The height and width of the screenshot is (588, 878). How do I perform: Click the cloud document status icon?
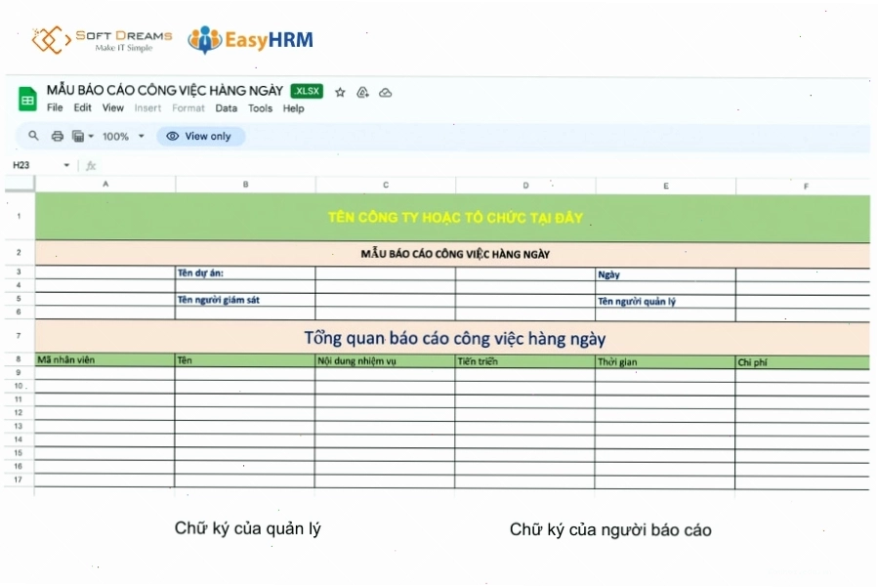point(385,93)
